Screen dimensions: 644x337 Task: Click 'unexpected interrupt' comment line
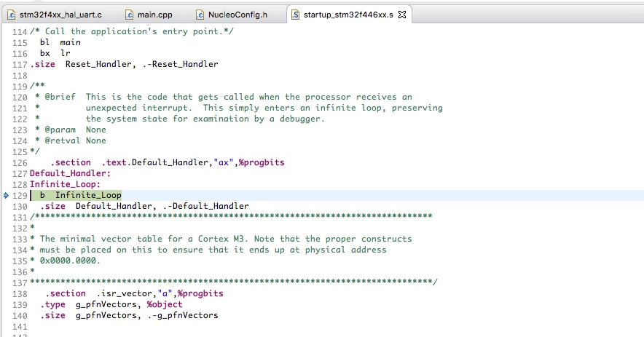pos(239,108)
